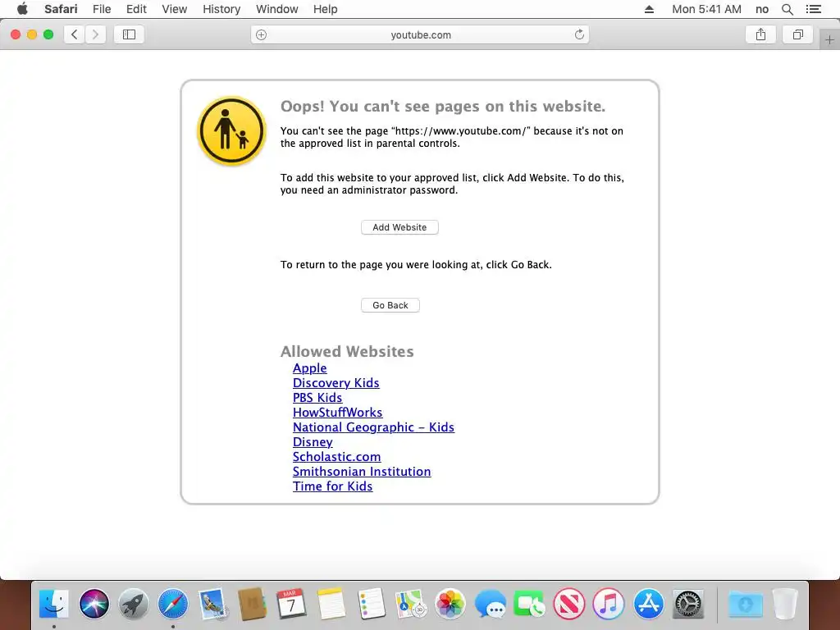Open Photos from the Dock
840x630 pixels.
450,604
